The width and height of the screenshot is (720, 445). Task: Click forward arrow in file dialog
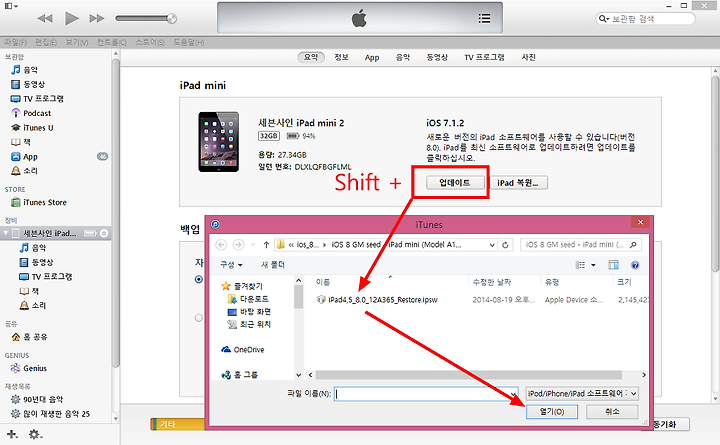point(238,245)
